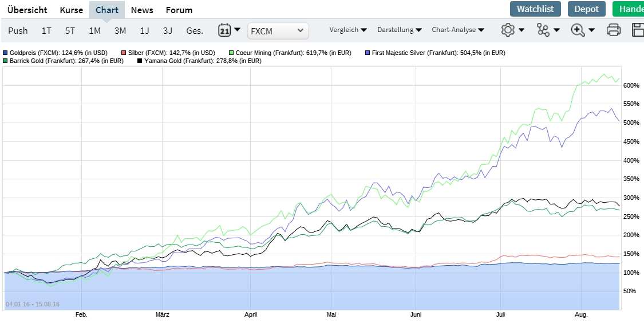644x323 pixels.
Task: Toggle Push live updates
Action: point(18,31)
